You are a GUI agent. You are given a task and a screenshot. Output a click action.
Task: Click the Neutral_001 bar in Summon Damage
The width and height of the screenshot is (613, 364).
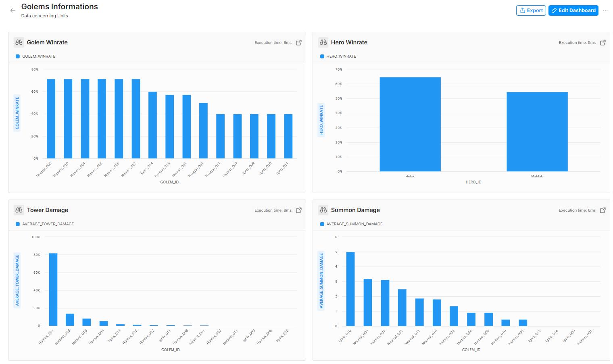[x=402, y=308]
